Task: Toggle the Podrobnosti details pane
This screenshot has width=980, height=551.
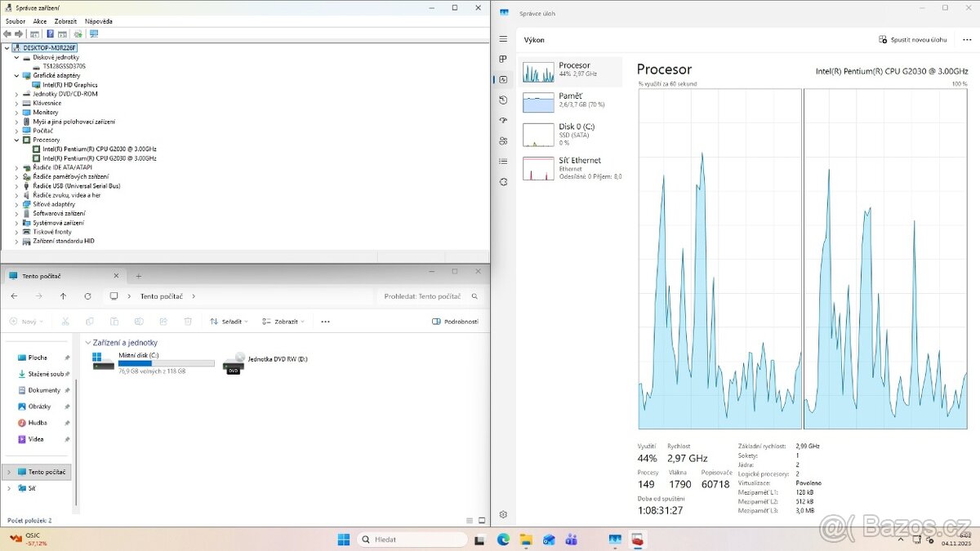Action: [x=455, y=322]
